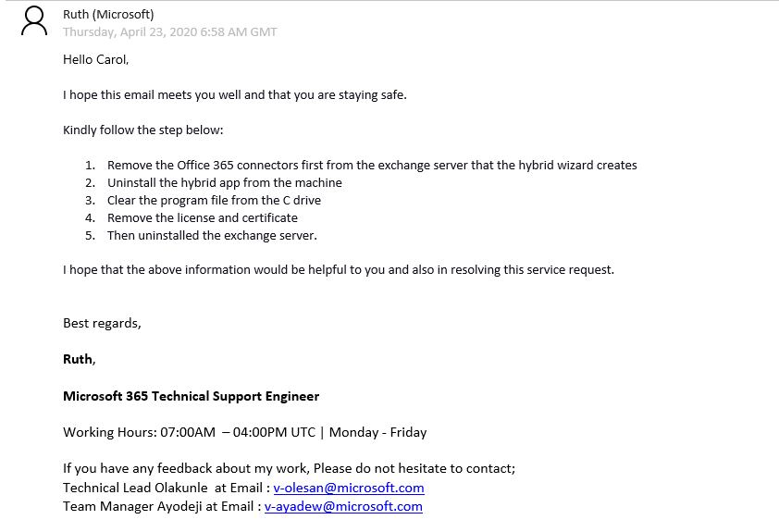The image size is (779, 532).
Task: Click the sender name Ruth (Microsoft)
Action: 108,15
